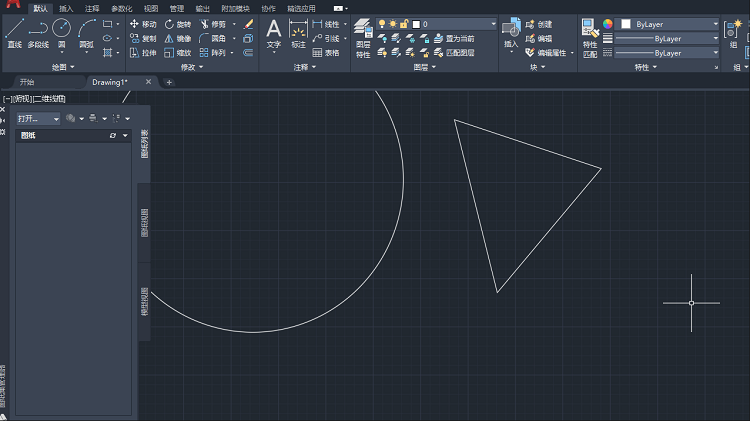This screenshot has width=750, height=421.
Task: Click the 置为当前 layer button
Action: click(453, 38)
